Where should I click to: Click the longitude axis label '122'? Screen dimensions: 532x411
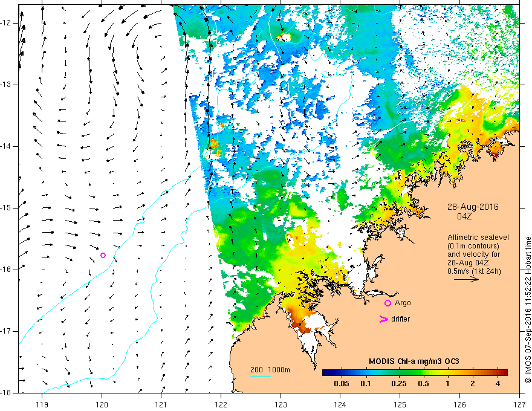coord(221,405)
